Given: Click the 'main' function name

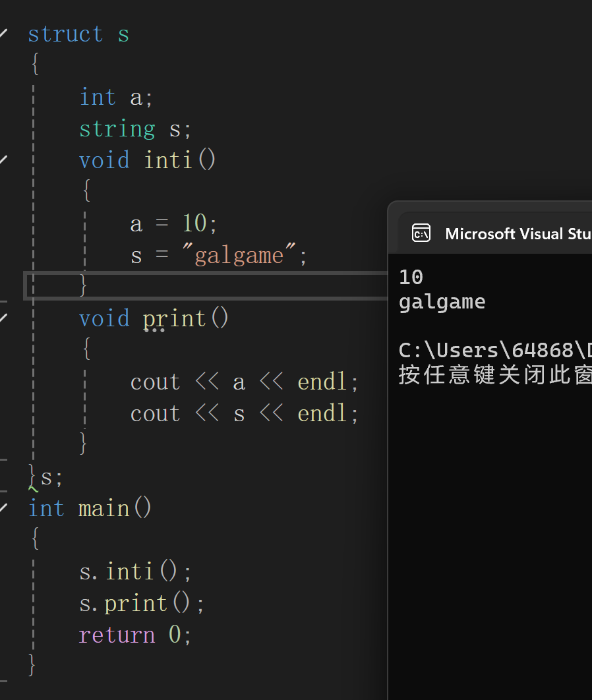Looking at the screenshot, I should (104, 508).
